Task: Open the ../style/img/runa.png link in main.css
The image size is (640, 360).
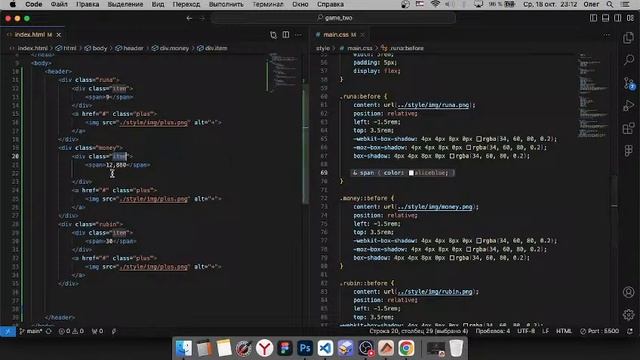Action: tap(433, 105)
